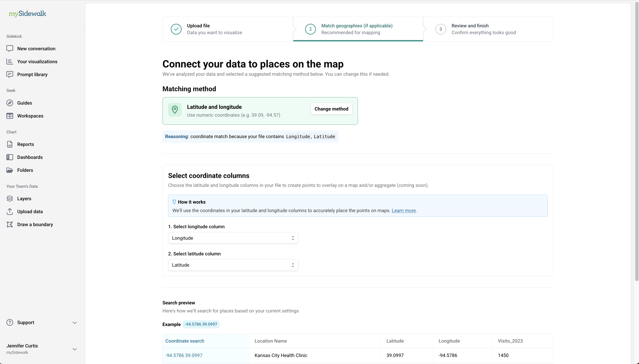Image resolution: width=639 pixels, height=364 pixels.
Task: Expand the Jennifer Curtis account menu
Action: [74, 349]
